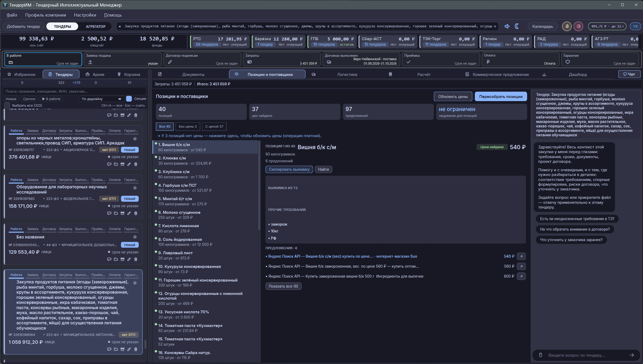The image size is (643, 364).
Task: Edit the Без названия tender with pencil
Action: 129,259
